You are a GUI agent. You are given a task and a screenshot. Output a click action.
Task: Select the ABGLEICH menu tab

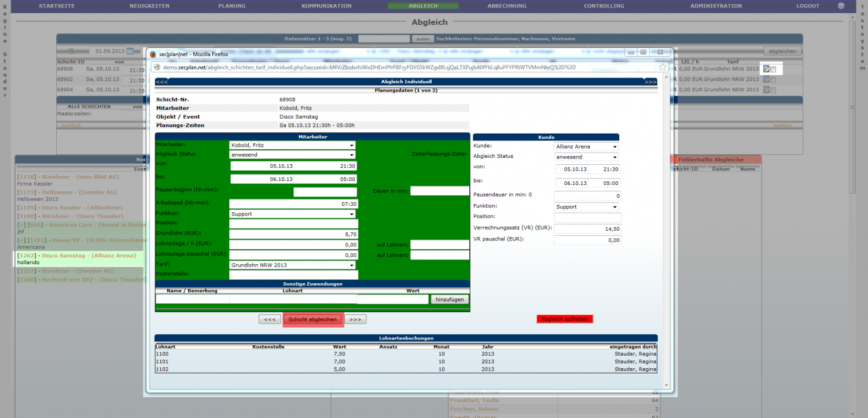423,6
